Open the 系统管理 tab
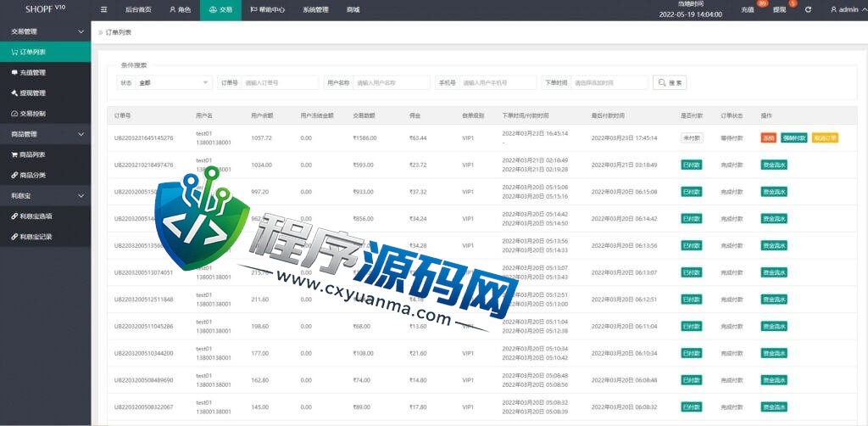Viewport: 868px width, 426px height. pyautogui.click(x=315, y=9)
